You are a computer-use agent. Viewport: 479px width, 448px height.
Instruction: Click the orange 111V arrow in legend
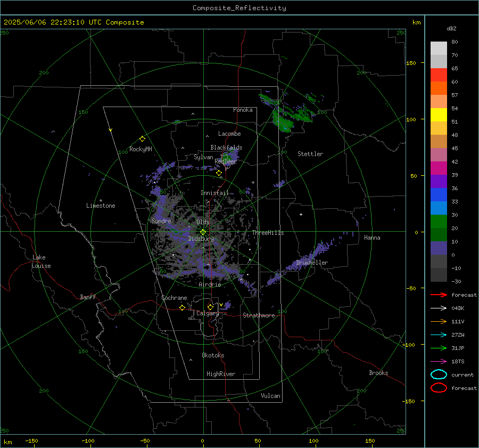pyautogui.click(x=439, y=321)
